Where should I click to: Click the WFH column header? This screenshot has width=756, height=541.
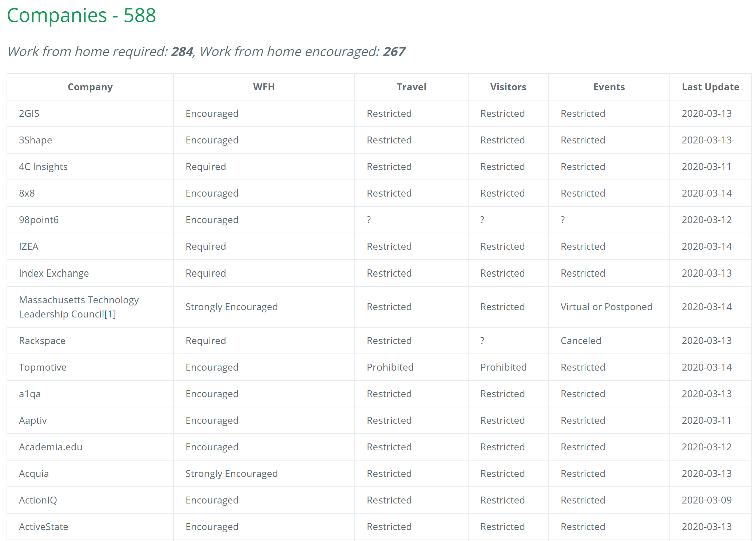pos(264,87)
